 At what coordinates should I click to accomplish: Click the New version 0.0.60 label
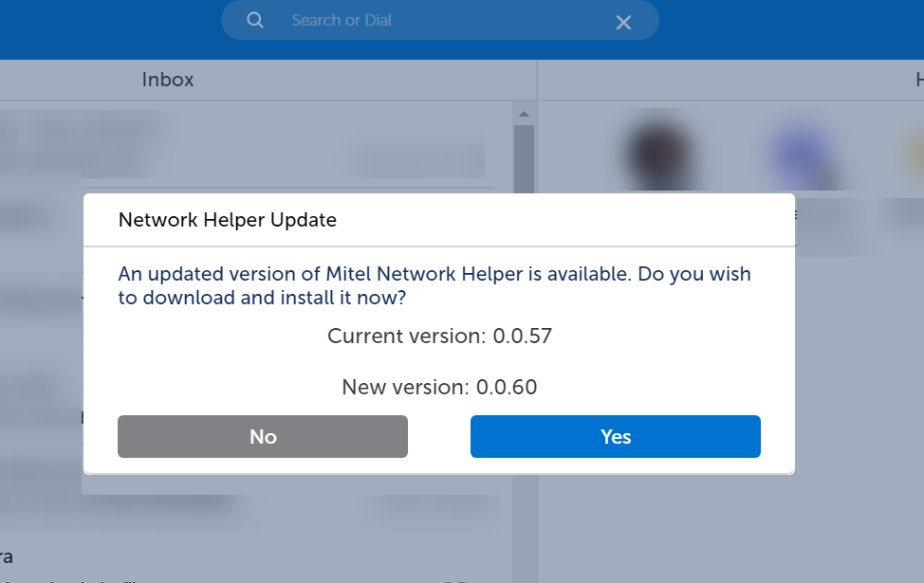click(x=439, y=387)
